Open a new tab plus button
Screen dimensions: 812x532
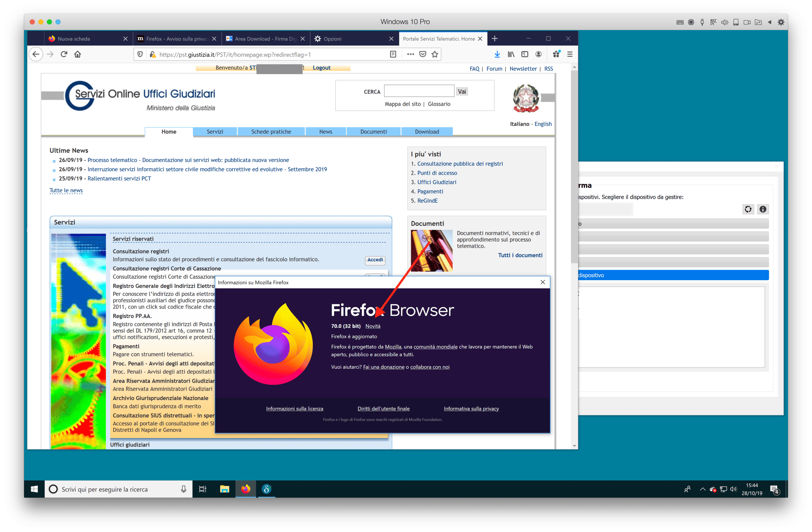pos(494,39)
